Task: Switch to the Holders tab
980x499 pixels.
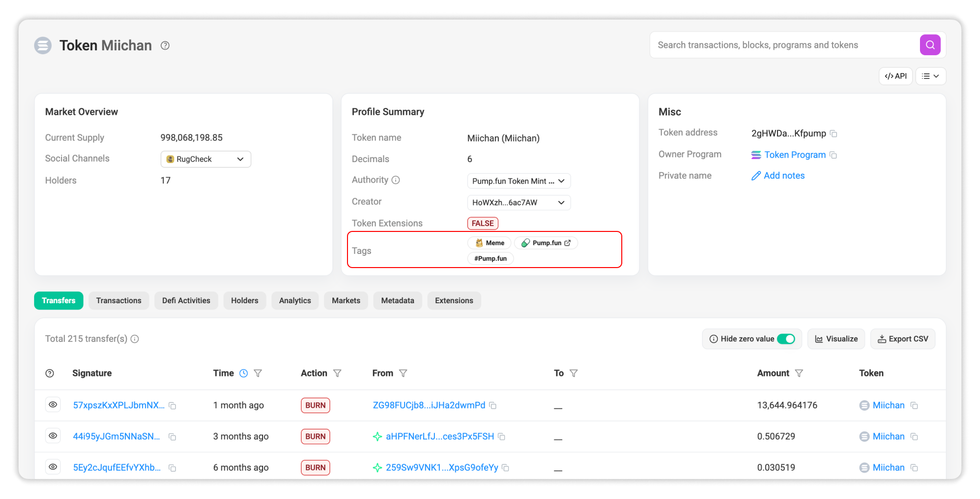Action: pos(244,301)
